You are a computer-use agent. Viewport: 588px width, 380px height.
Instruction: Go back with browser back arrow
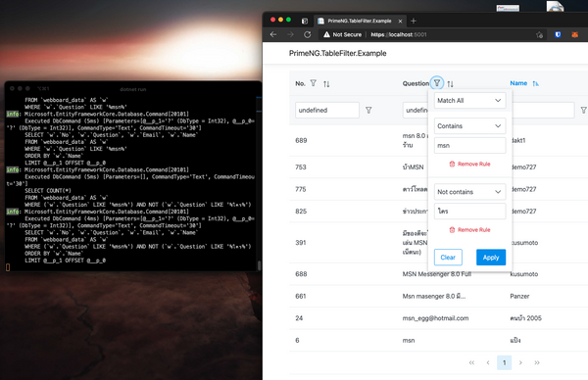pos(273,34)
